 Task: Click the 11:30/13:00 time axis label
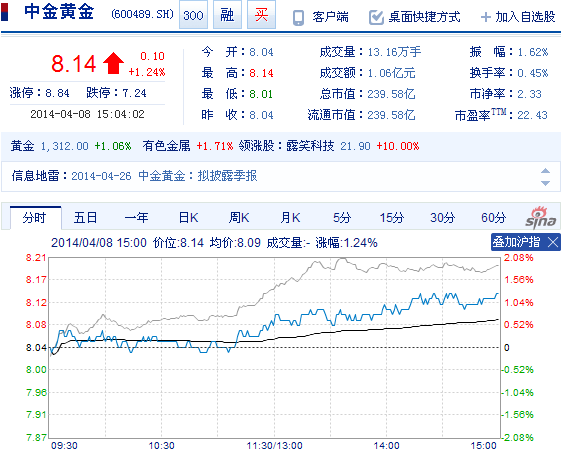[274, 446]
